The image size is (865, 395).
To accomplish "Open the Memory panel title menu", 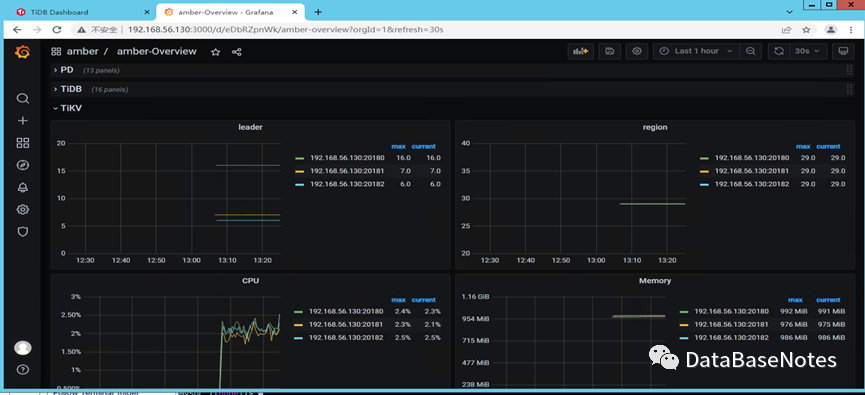I will pos(655,281).
